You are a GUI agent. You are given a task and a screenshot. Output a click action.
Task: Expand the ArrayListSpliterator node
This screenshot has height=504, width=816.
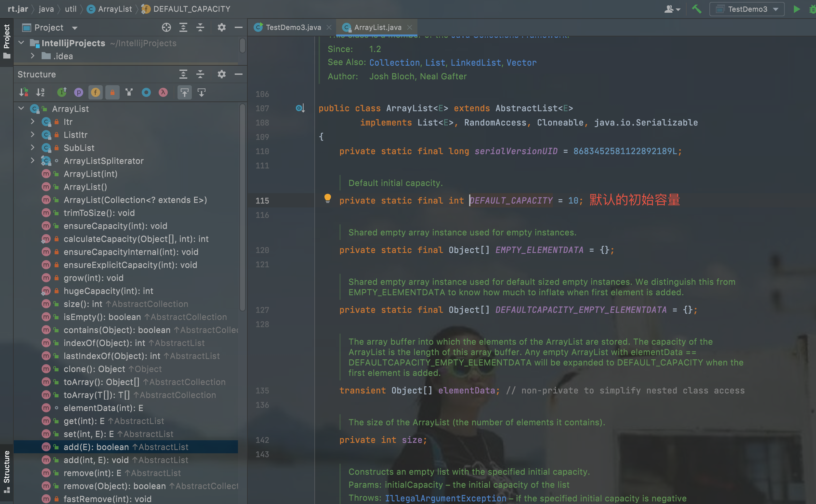33,160
